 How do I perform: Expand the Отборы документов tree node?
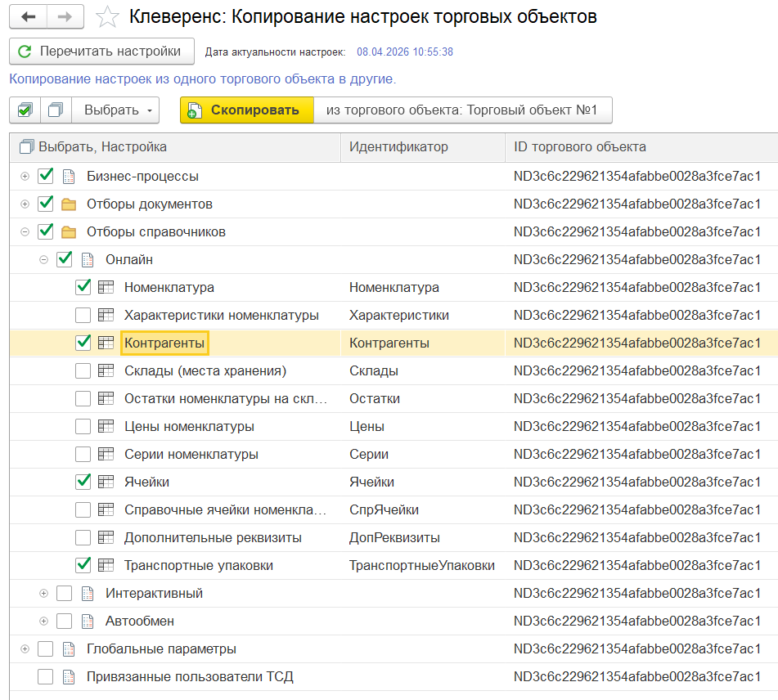[x=25, y=204]
